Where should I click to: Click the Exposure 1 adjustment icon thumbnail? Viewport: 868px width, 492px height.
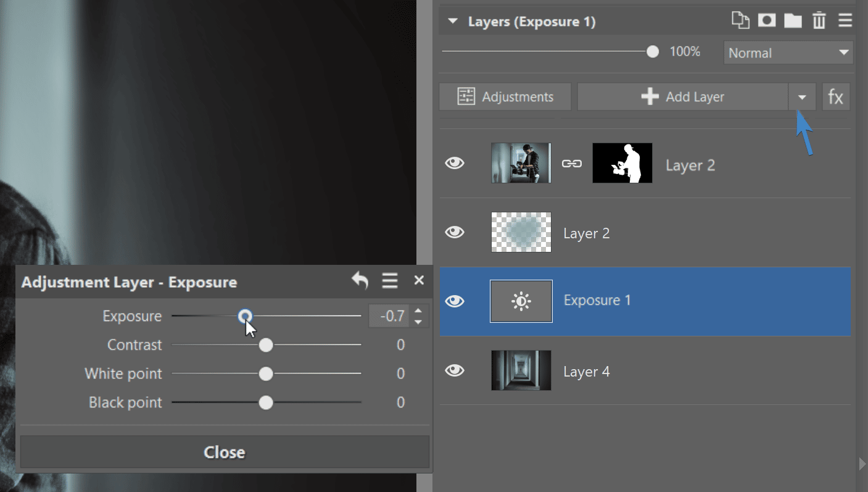[521, 301]
